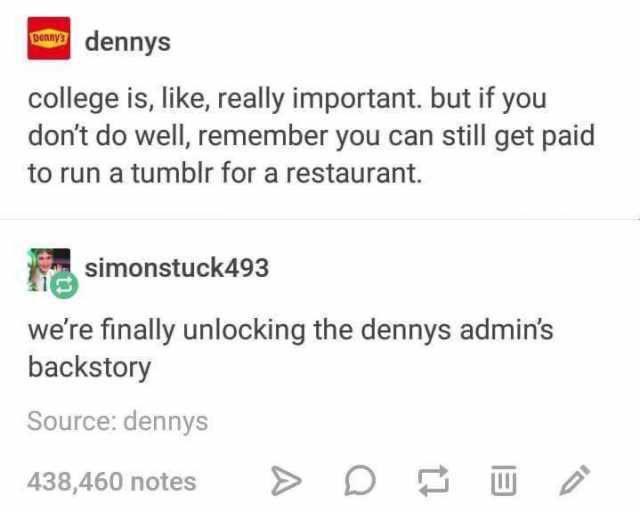
Task: Delete the post with the trash icon
Action: point(503,480)
